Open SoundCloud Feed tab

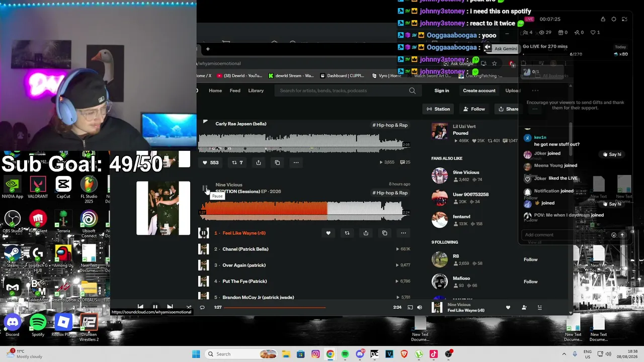tap(235, 90)
